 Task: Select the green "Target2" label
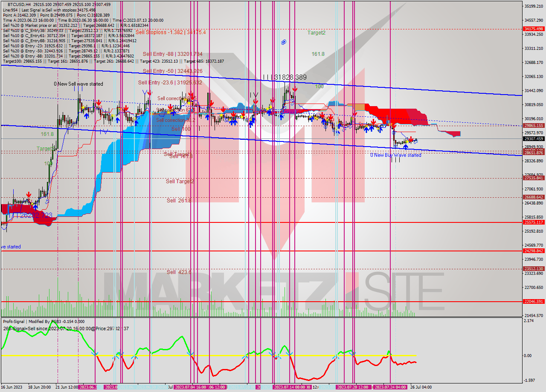tap(317, 32)
